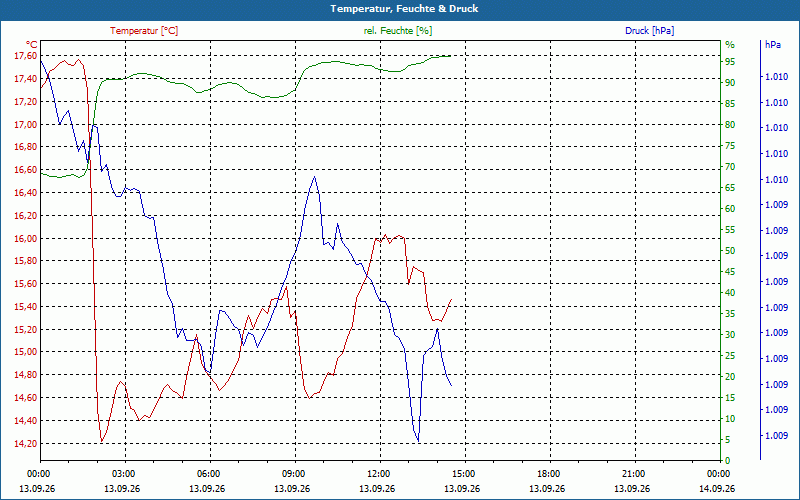Click the 17,40 temperature axis value
Image resolution: width=800 pixels, height=500 pixels.
tap(25, 79)
